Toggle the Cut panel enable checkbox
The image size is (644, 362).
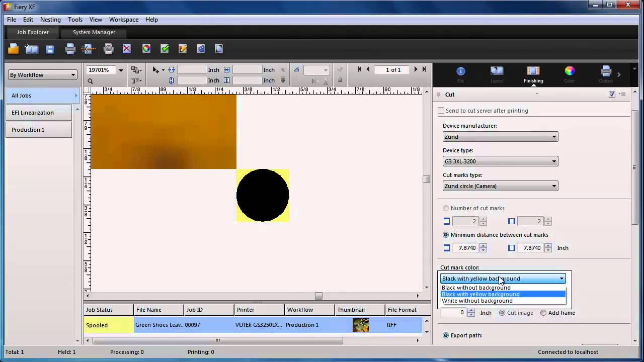(x=612, y=94)
